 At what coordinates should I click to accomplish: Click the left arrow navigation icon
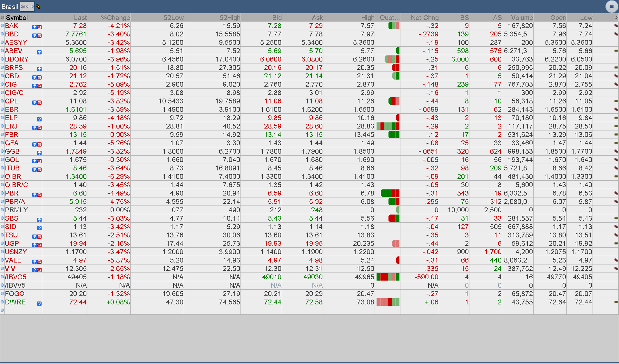tap(28, 6)
